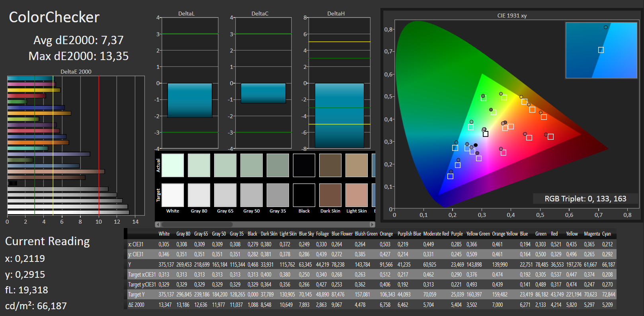Viewport: 644px width, 316px height.
Task: Click the ColorChecker heading
Action: 54,17
